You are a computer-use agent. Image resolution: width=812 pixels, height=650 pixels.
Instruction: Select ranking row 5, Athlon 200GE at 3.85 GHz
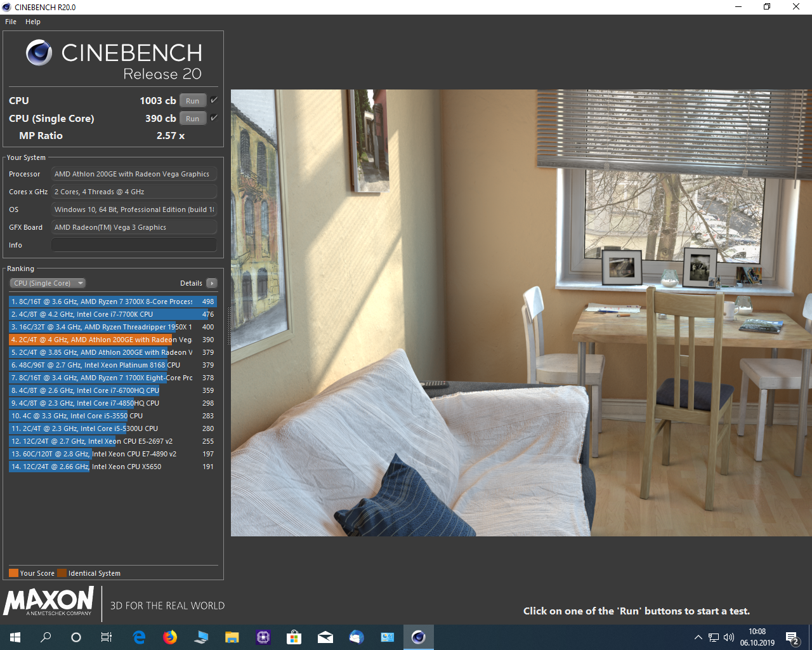[113, 352]
